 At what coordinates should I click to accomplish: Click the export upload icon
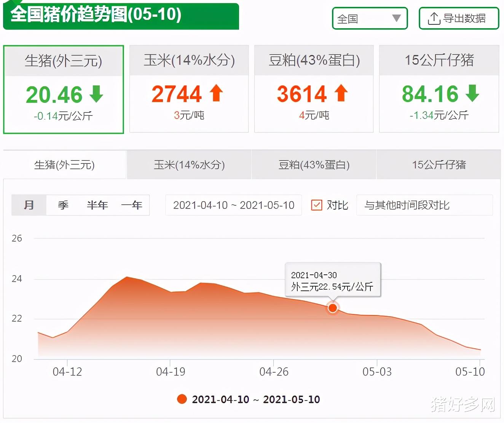(x=434, y=18)
